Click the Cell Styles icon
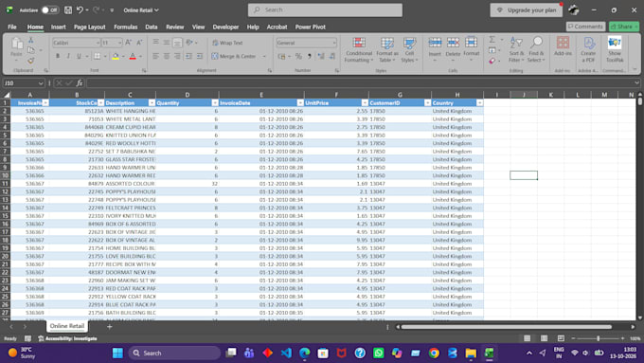The image size is (644, 363). (x=409, y=43)
